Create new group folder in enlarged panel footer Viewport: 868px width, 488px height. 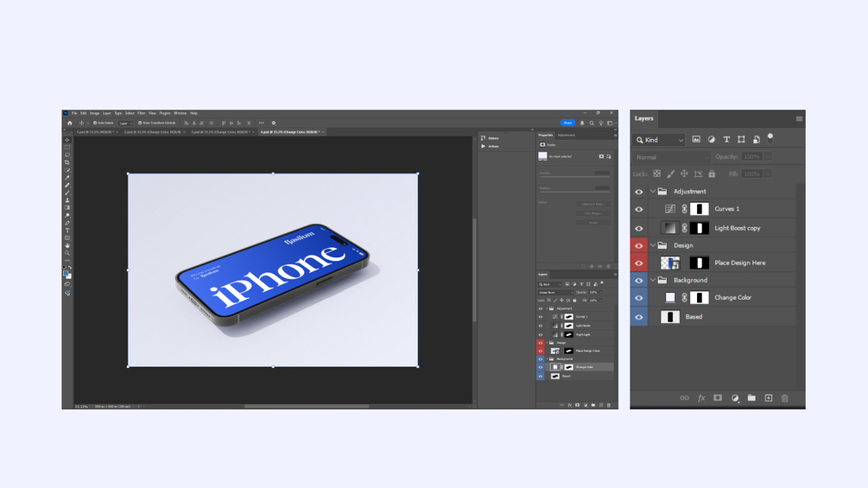751,398
